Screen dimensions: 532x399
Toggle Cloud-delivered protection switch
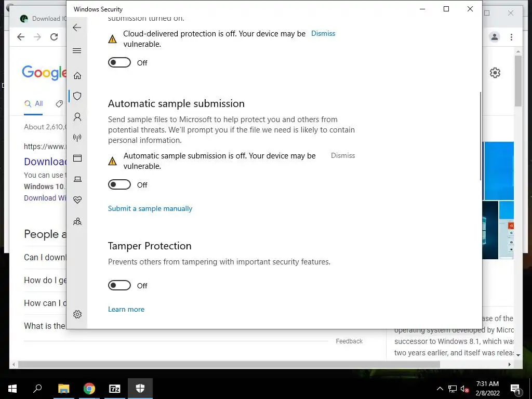(x=119, y=62)
